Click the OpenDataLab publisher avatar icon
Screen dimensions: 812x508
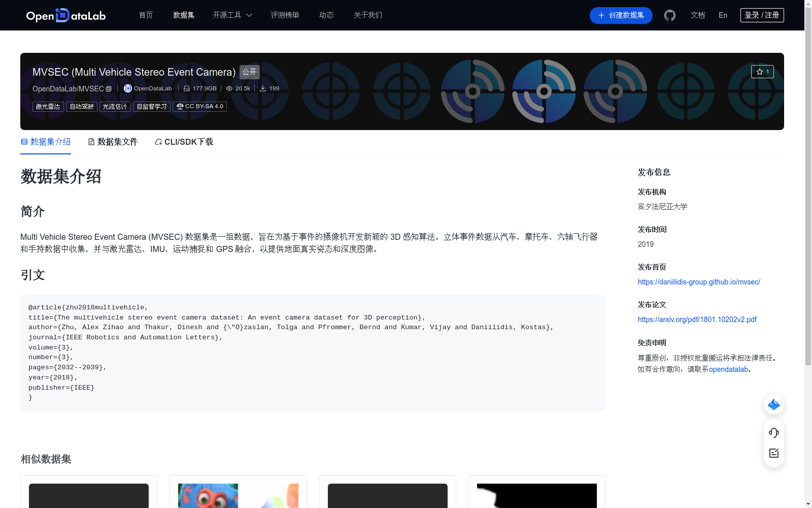127,88
